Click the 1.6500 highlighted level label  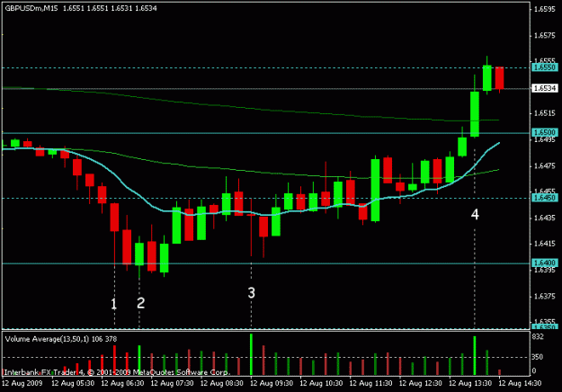[x=545, y=132]
